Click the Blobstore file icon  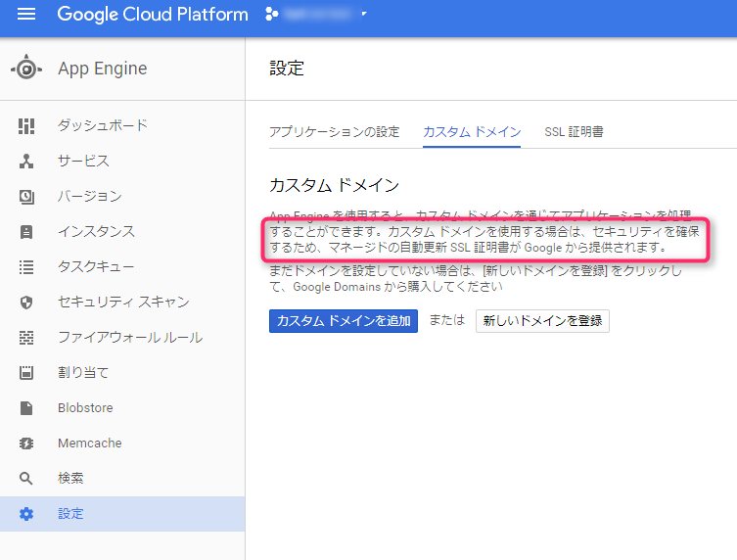coord(26,408)
